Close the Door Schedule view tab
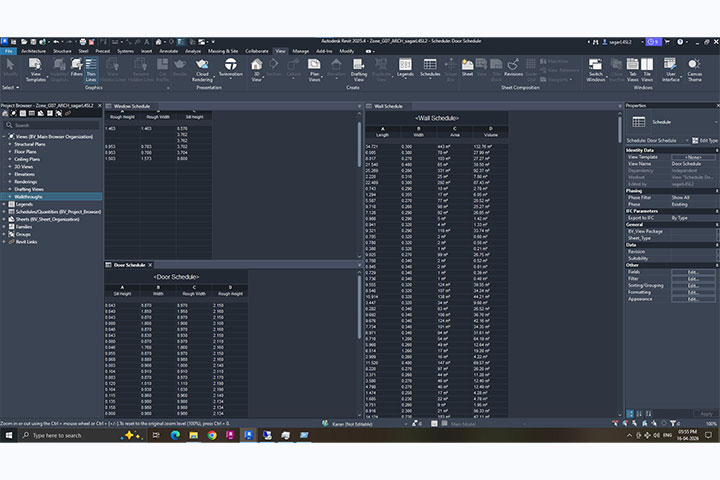This screenshot has width=720, height=480. pyautogui.click(x=150, y=265)
